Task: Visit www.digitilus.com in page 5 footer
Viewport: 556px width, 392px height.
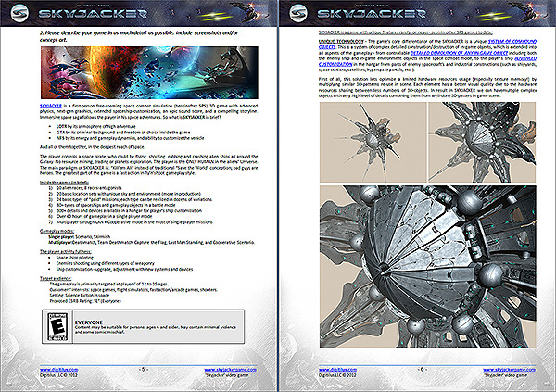Action: pyautogui.click(x=58, y=370)
